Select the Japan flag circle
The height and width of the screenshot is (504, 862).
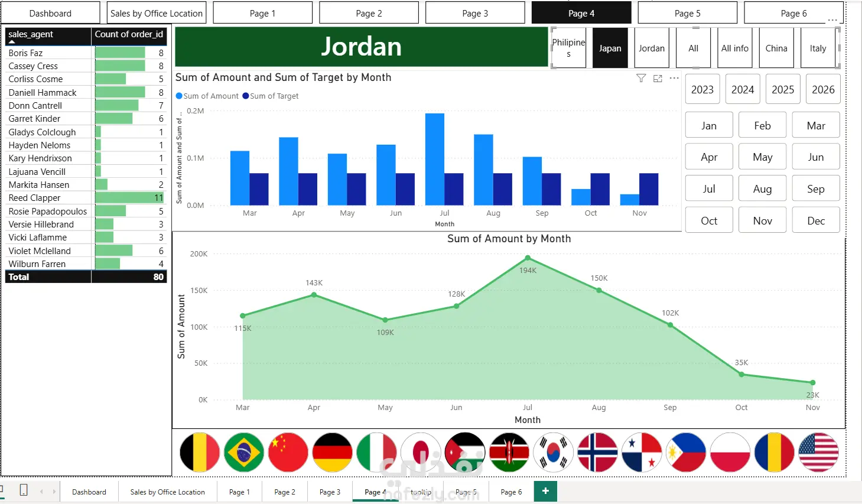tap(421, 453)
